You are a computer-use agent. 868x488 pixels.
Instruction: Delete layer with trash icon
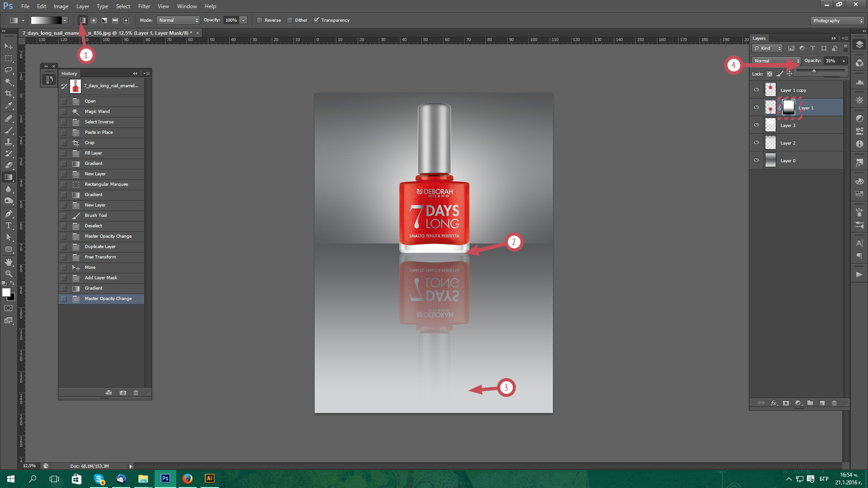coord(835,403)
